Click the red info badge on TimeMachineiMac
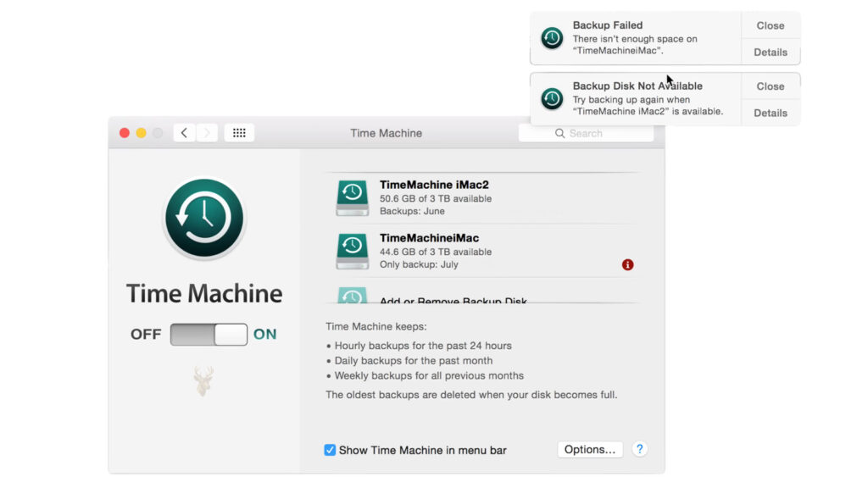The height and width of the screenshot is (488, 868). tap(627, 265)
